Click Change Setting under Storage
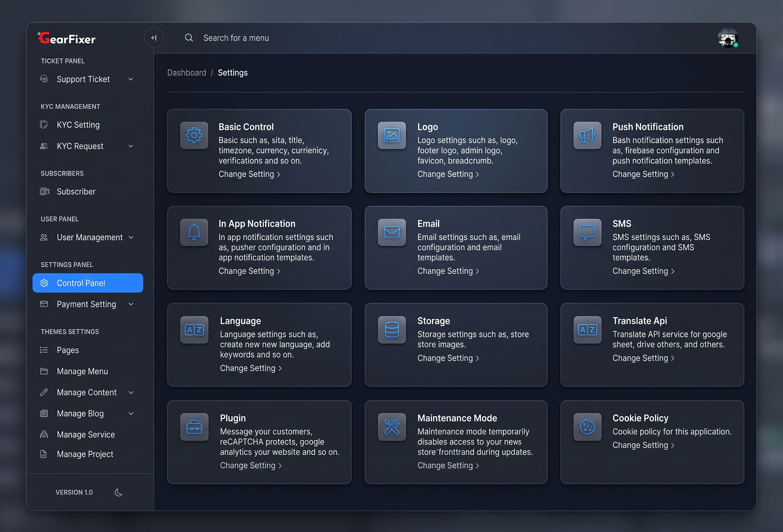 (448, 358)
